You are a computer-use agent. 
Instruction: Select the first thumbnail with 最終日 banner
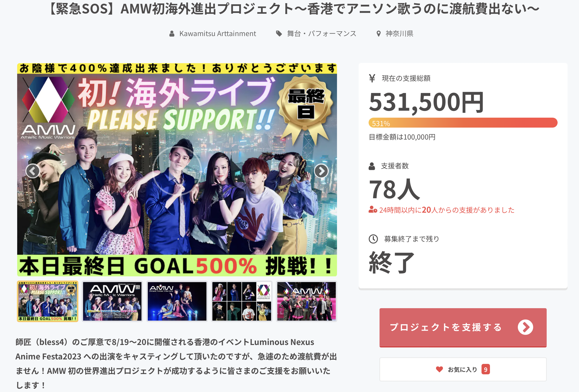click(x=48, y=301)
